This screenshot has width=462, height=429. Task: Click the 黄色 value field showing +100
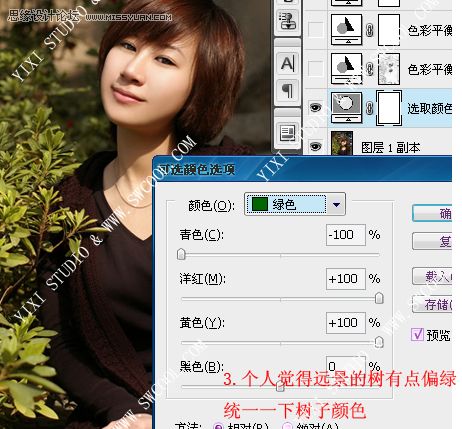coord(346,323)
